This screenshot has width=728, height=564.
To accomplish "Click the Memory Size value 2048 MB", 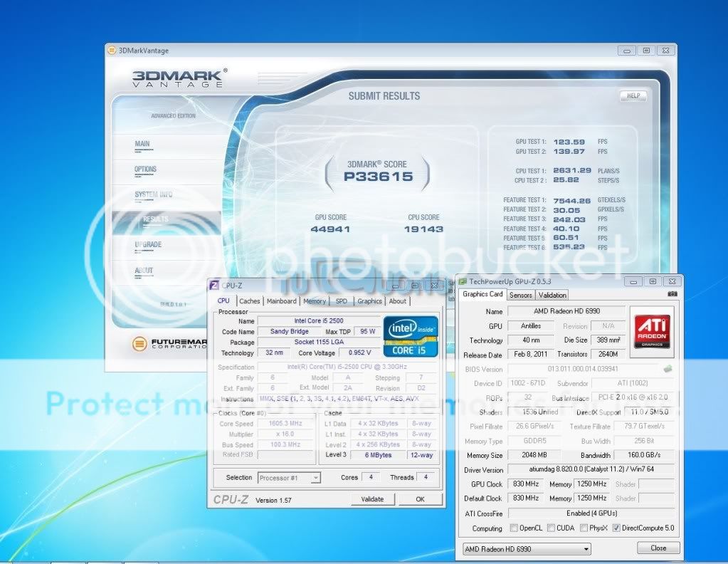I will click(534, 455).
